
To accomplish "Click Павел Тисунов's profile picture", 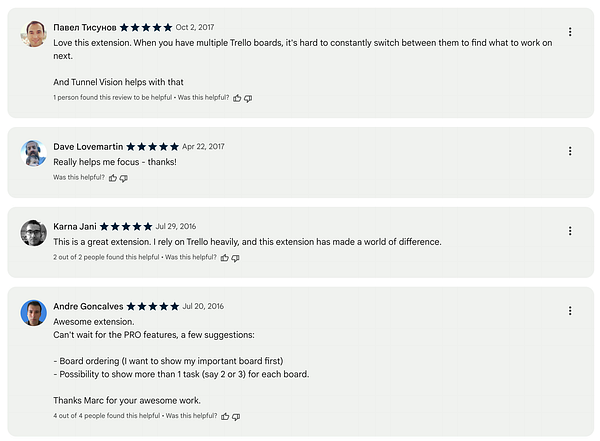I will [34, 34].
